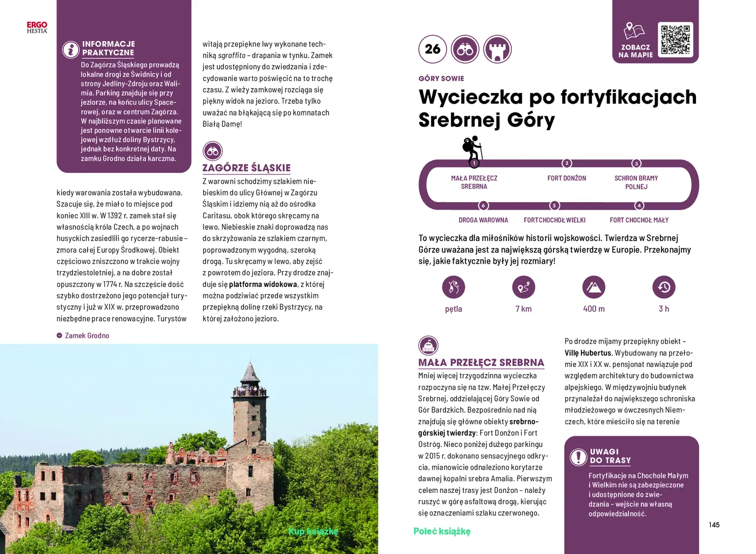The height and width of the screenshot is (554, 756).
Task: Click the bold 'platforma widokowa' text
Action: tap(263, 284)
